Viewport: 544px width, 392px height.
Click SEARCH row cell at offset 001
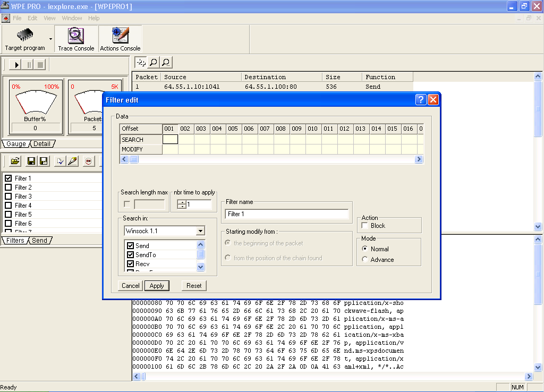pos(170,140)
